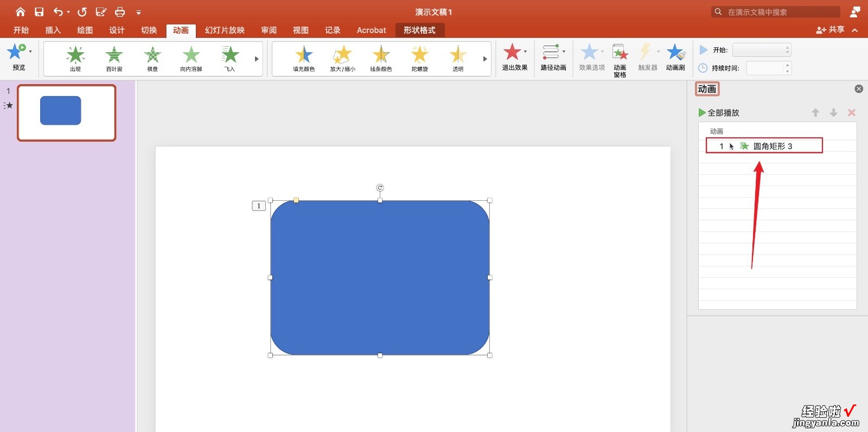868x432 pixels.
Task: Switch to the 开始 tab
Action: click(21, 30)
